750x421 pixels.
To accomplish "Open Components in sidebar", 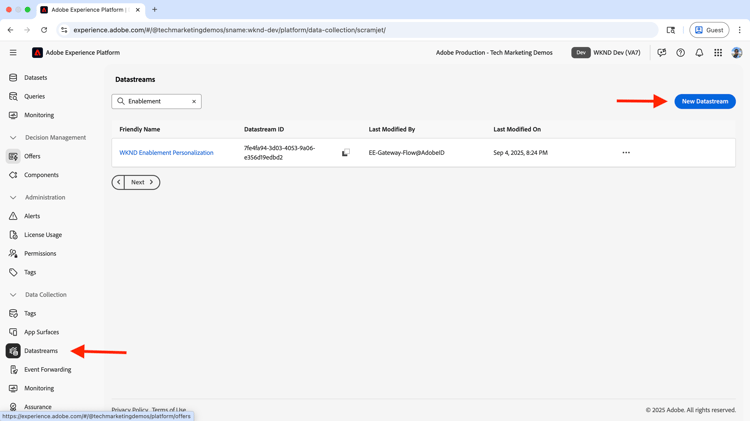I will pos(41,175).
